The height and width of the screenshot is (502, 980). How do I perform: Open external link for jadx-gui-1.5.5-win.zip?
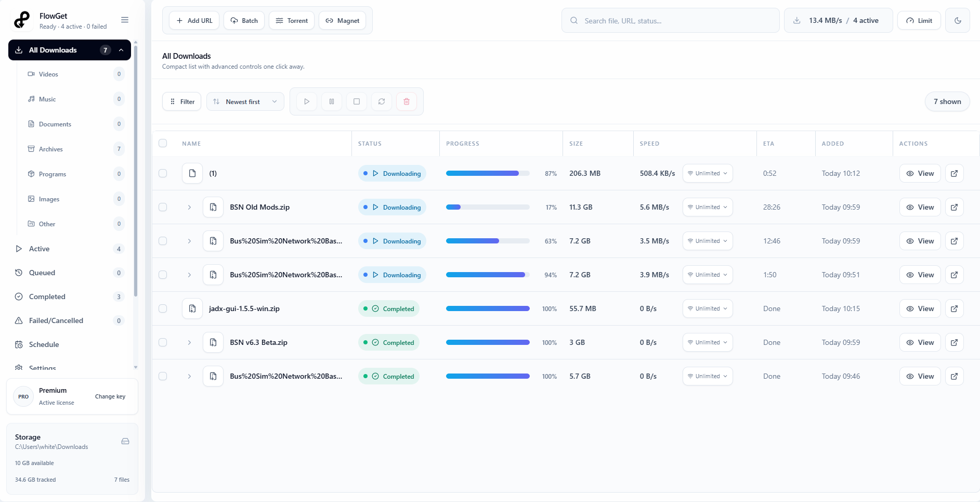pos(955,308)
